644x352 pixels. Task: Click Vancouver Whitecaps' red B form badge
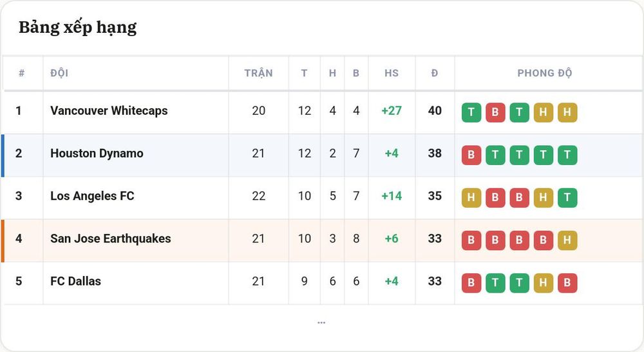click(x=495, y=112)
